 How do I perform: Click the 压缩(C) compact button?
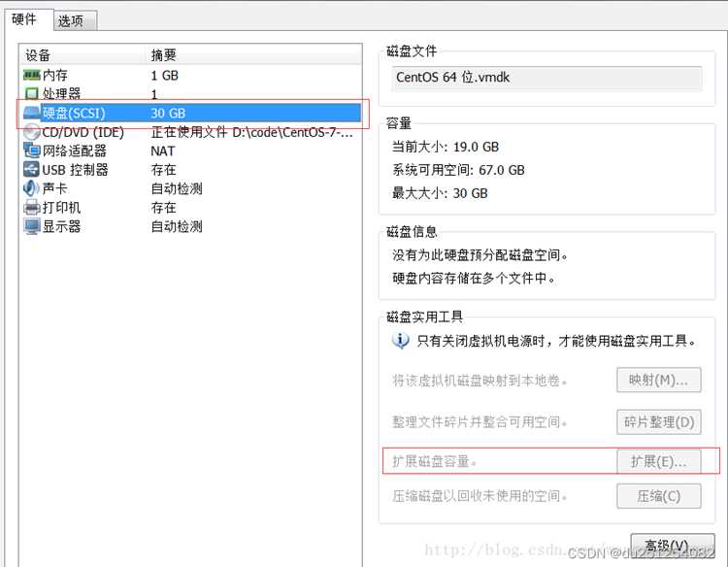coord(658,496)
